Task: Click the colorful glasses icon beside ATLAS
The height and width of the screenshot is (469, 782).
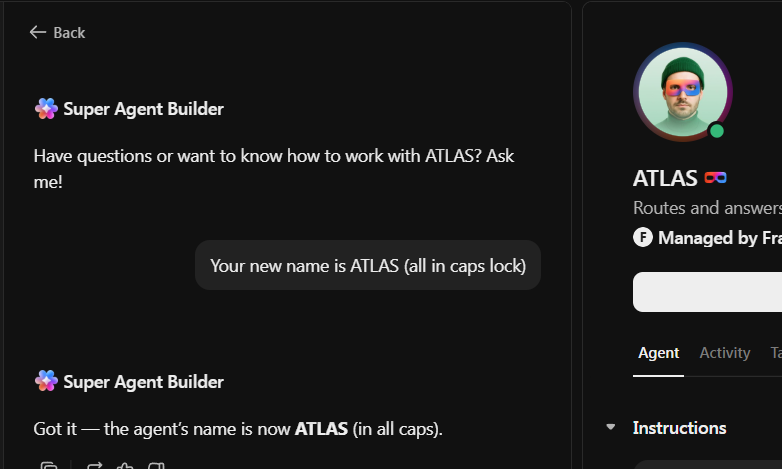Action: click(x=715, y=178)
